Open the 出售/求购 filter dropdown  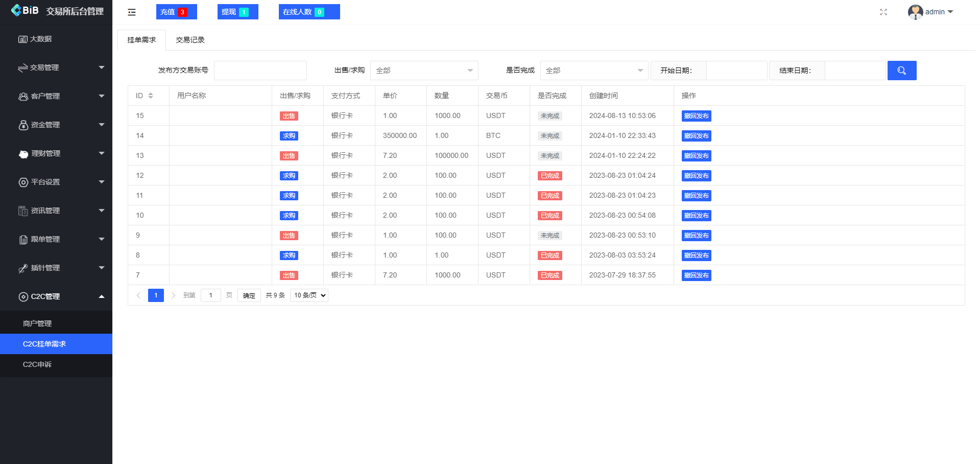[424, 71]
